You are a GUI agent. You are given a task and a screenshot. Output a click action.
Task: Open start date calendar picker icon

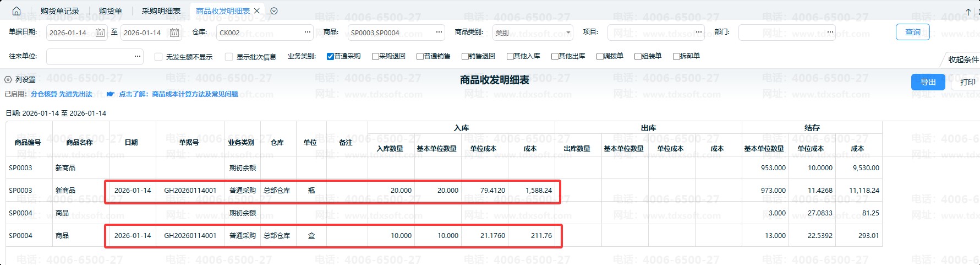100,33
